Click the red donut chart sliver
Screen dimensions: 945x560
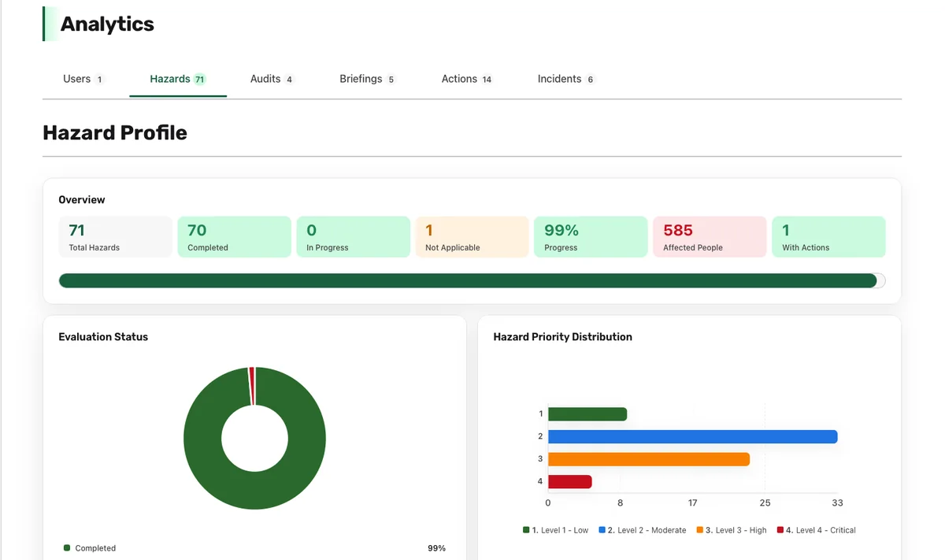pos(252,386)
